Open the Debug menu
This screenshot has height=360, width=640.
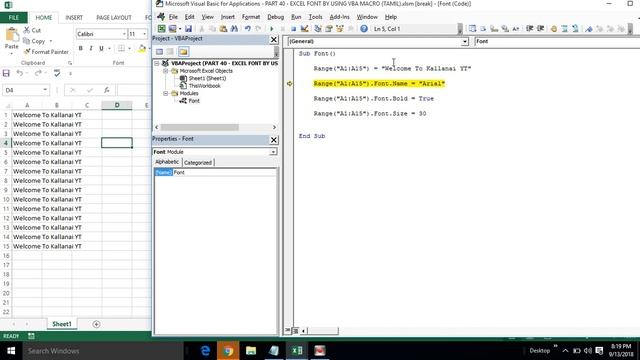point(276,17)
